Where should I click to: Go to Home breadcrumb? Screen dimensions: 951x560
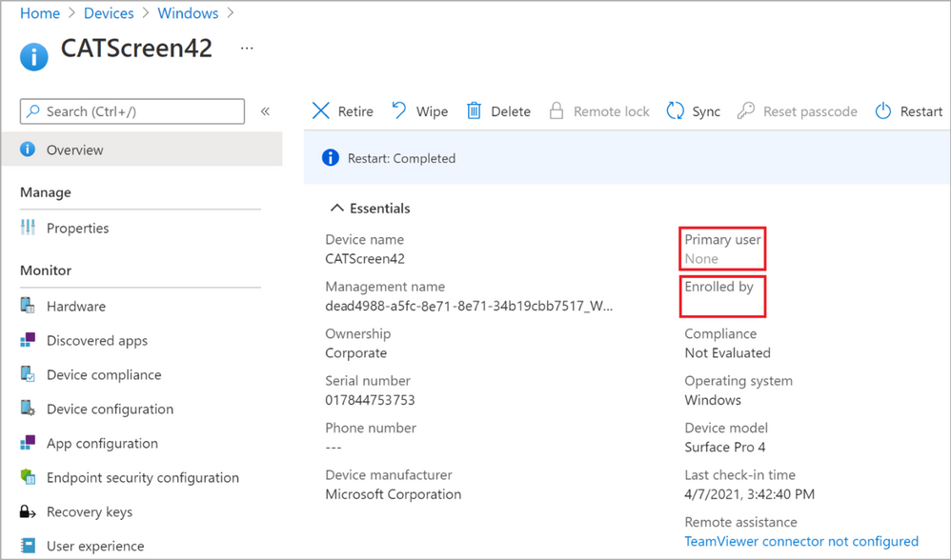[40, 13]
